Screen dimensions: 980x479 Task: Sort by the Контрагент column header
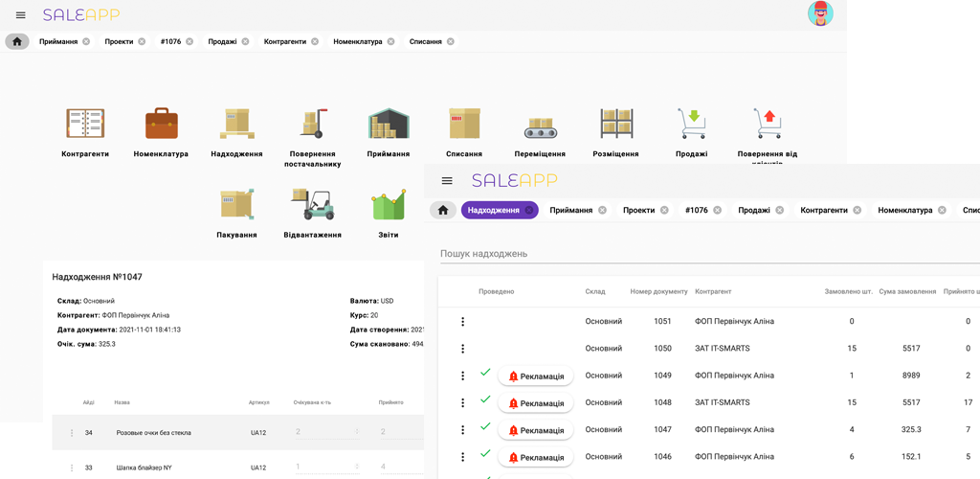[713, 291]
